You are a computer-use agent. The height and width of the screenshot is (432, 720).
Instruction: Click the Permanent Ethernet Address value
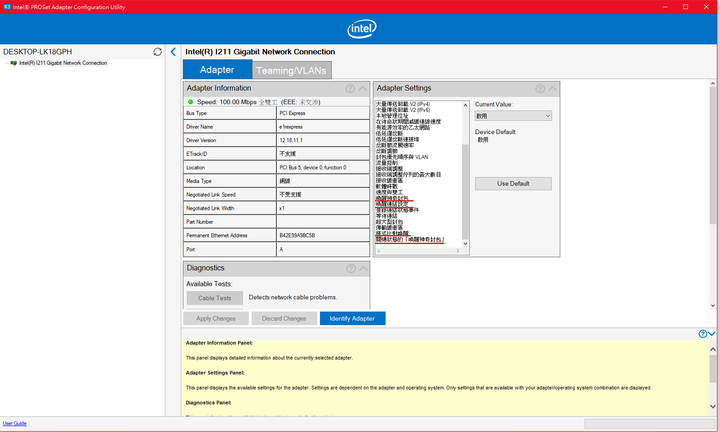click(297, 236)
